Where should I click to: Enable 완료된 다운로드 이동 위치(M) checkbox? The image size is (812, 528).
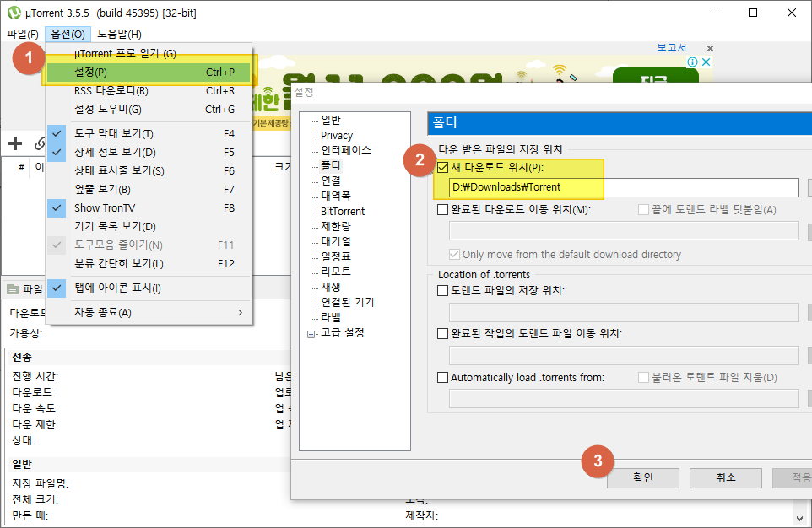(x=443, y=210)
